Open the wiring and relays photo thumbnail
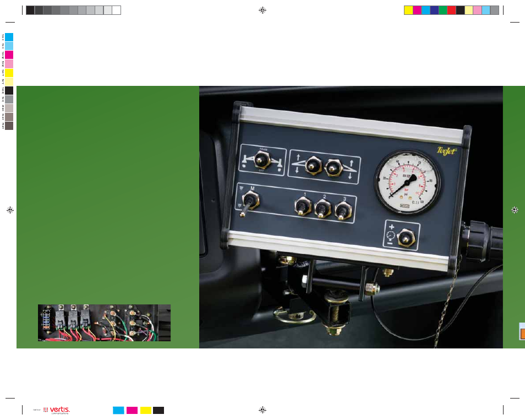The image size is (525, 420). pos(104,323)
